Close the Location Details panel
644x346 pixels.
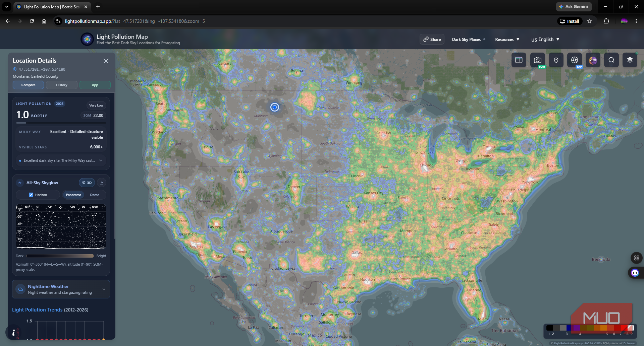(106, 61)
